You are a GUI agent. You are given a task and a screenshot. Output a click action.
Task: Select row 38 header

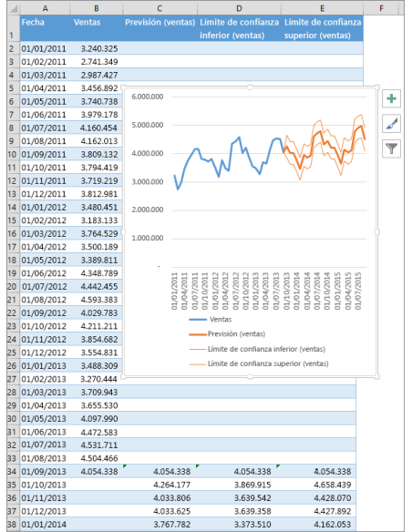click(14, 525)
